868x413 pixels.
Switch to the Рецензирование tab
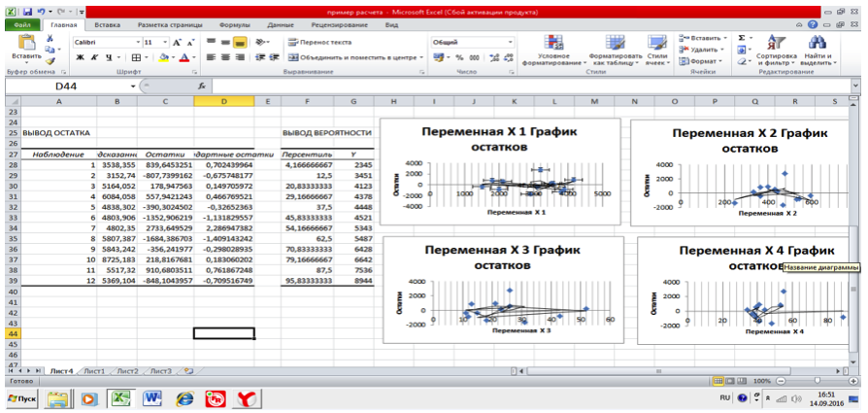(340, 25)
